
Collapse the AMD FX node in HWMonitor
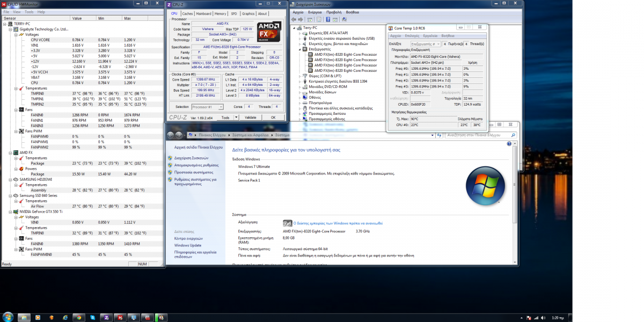click(x=10, y=152)
